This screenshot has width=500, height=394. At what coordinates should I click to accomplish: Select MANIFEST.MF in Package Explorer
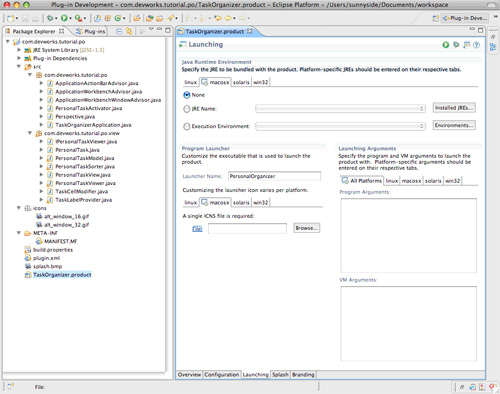tap(61, 241)
